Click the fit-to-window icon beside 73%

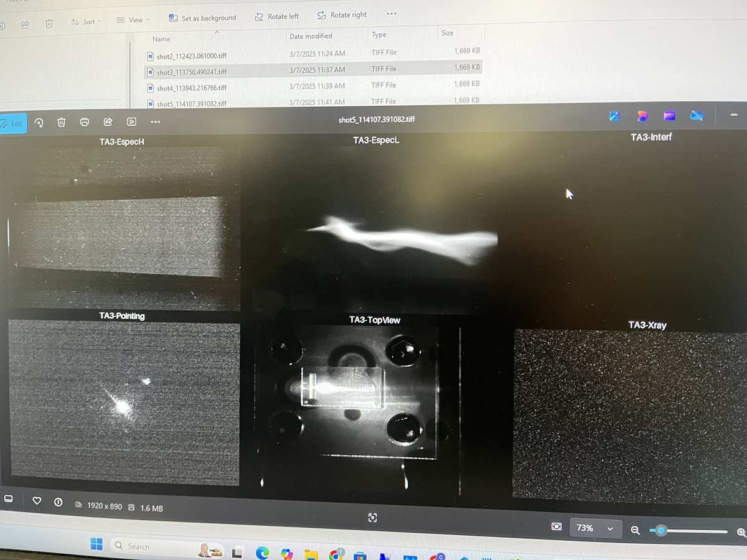click(556, 526)
